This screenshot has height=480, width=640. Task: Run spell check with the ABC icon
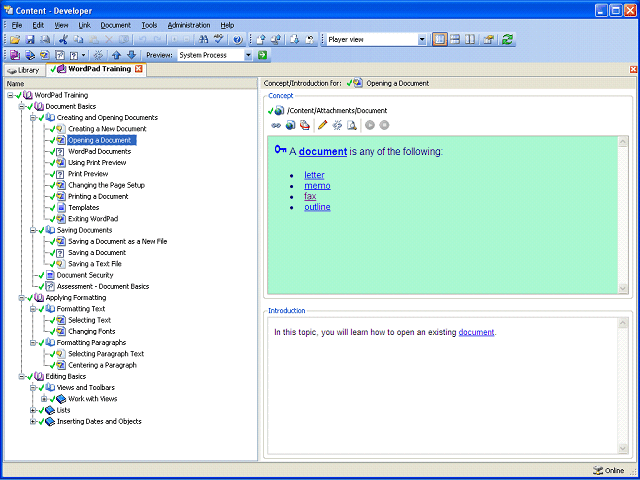(x=219, y=40)
